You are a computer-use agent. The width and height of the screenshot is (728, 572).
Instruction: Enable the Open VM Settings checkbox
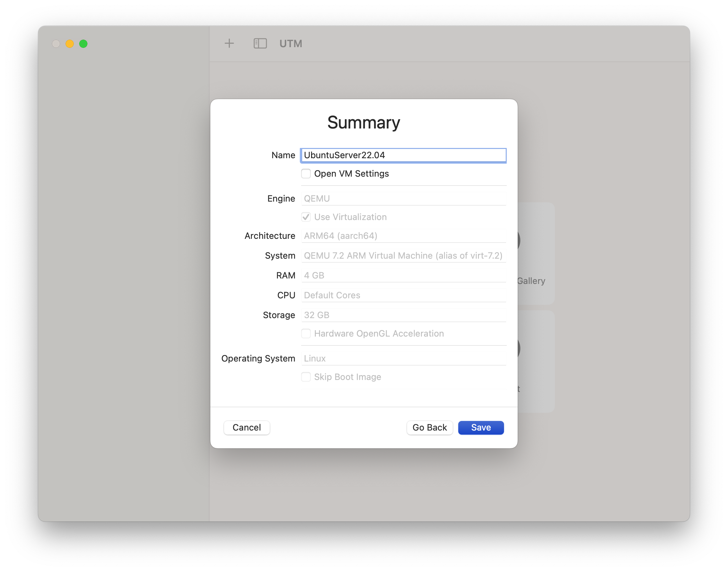coord(306,174)
